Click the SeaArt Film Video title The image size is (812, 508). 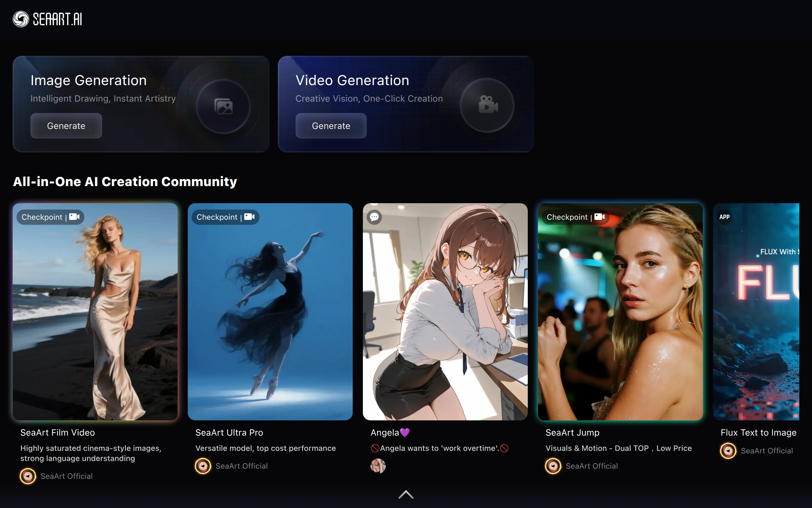[58, 432]
